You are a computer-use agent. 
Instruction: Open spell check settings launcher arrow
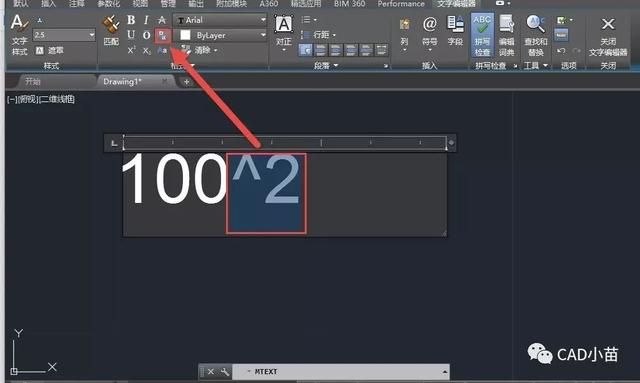click(515, 66)
